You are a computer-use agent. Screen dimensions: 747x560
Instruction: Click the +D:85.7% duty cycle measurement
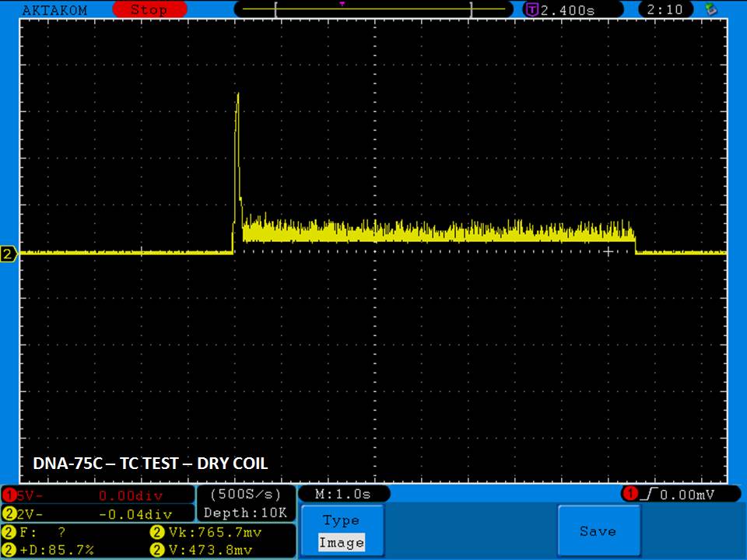pos(51,550)
